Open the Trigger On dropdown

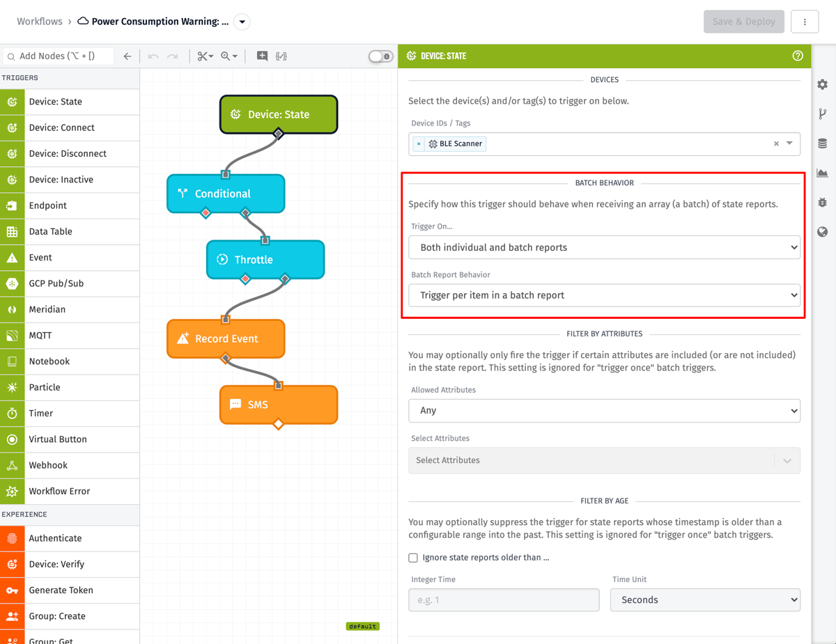[x=604, y=247]
